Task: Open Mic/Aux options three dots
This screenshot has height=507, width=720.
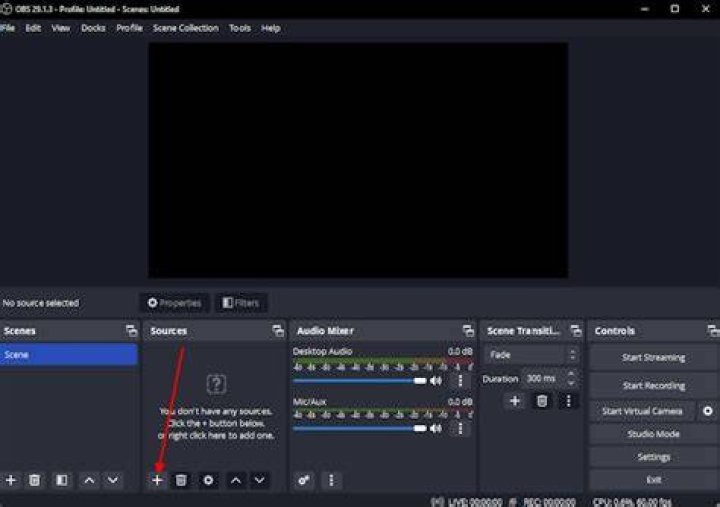Action: click(x=461, y=428)
